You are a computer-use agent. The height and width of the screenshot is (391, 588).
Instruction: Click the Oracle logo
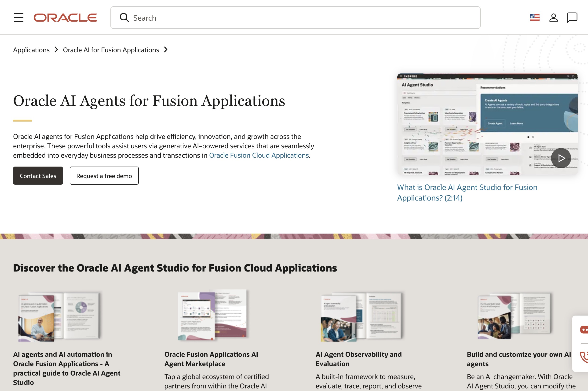[x=65, y=18]
